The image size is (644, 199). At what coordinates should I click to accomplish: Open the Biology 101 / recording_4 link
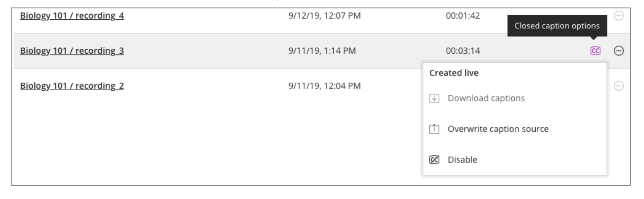pyautogui.click(x=72, y=16)
